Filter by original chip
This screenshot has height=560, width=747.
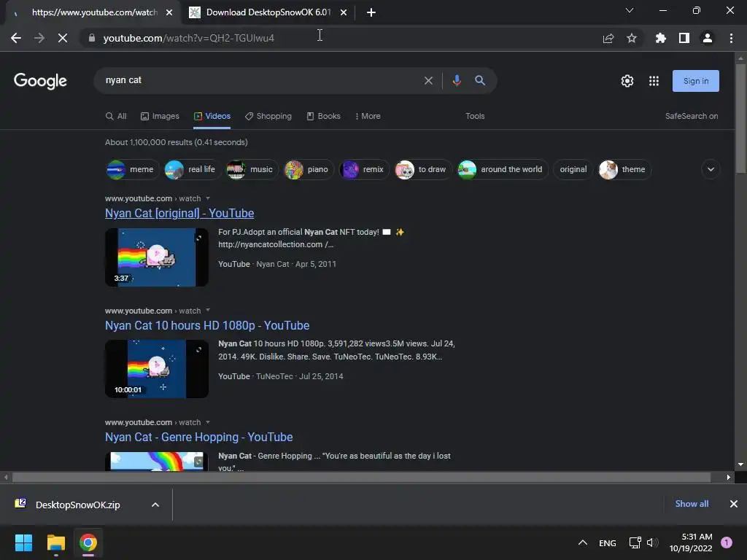click(573, 169)
